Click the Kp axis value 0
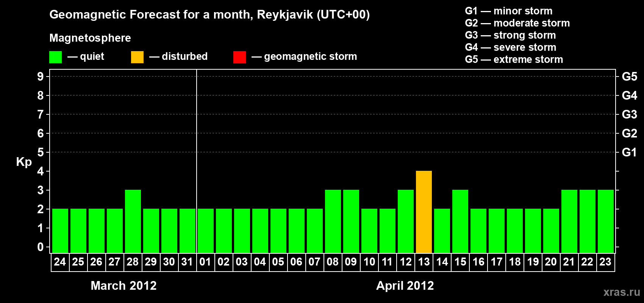 [41, 247]
